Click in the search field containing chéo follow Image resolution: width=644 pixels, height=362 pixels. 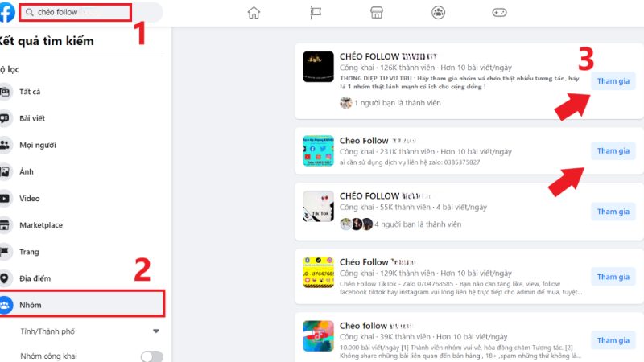coord(76,12)
